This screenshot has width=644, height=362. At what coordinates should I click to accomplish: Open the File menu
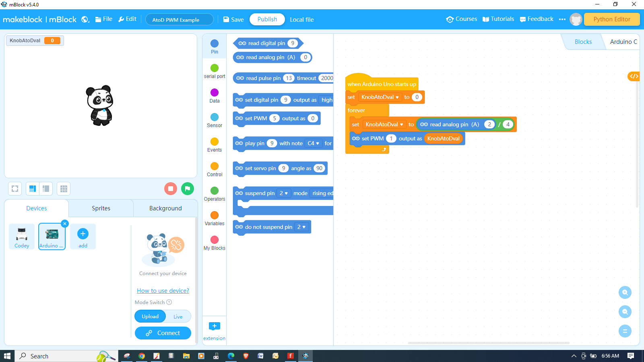coord(104,19)
